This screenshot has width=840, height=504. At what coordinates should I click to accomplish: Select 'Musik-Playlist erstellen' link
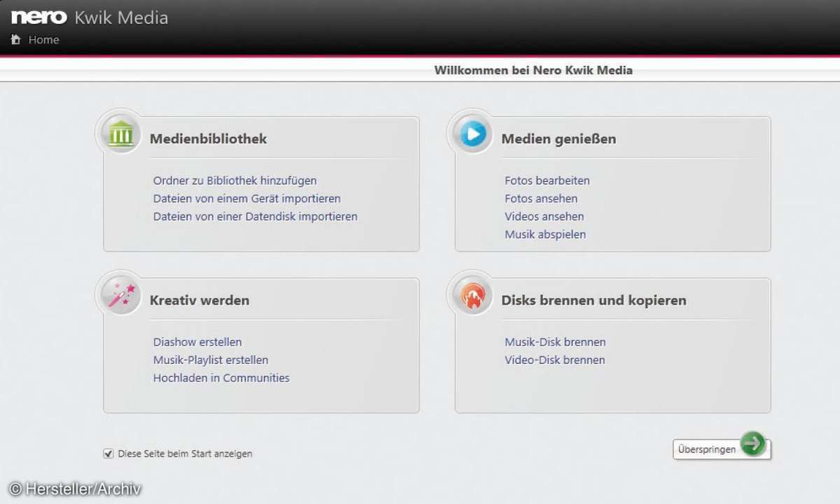click(x=210, y=360)
